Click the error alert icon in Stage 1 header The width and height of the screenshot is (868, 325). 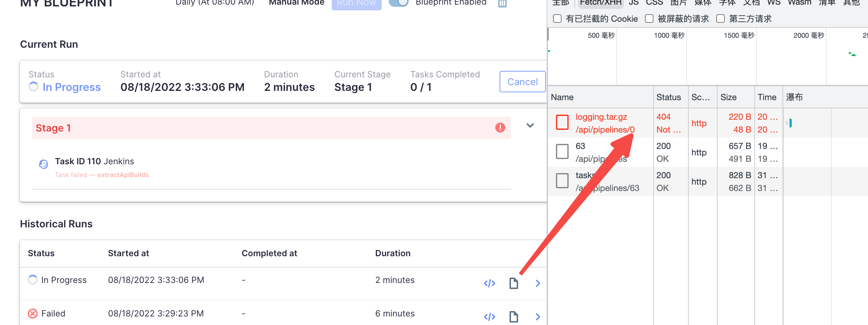point(500,128)
